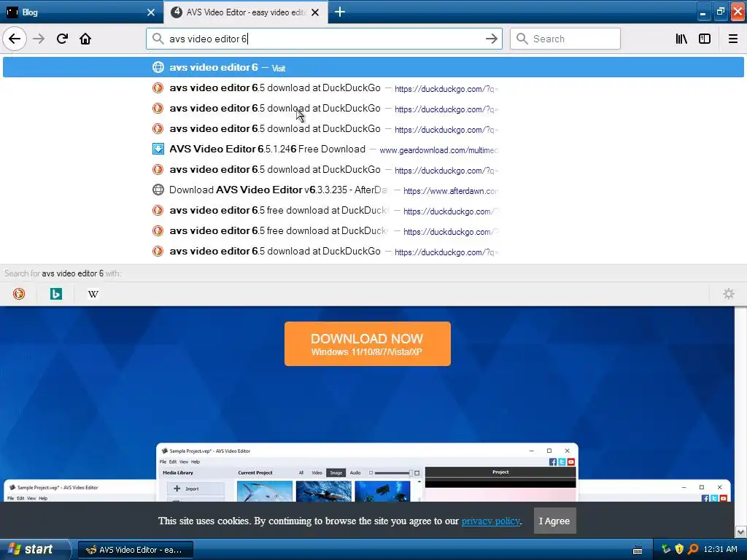
Task: Open the hamburger application menu
Action: coord(732,39)
